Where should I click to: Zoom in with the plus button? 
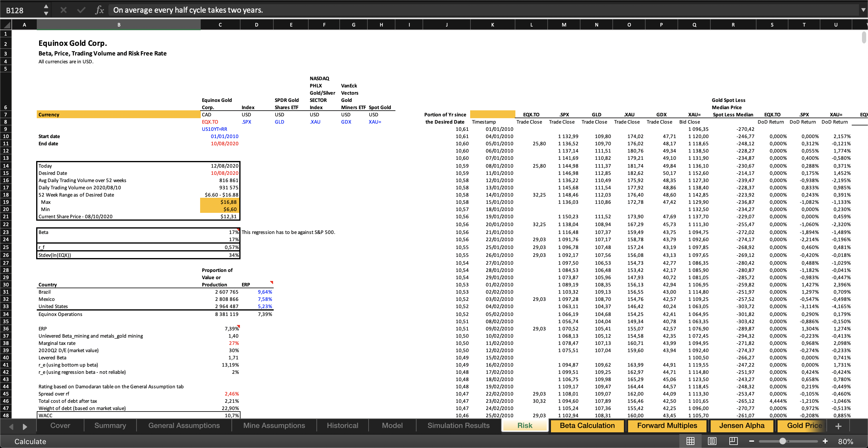point(825,441)
